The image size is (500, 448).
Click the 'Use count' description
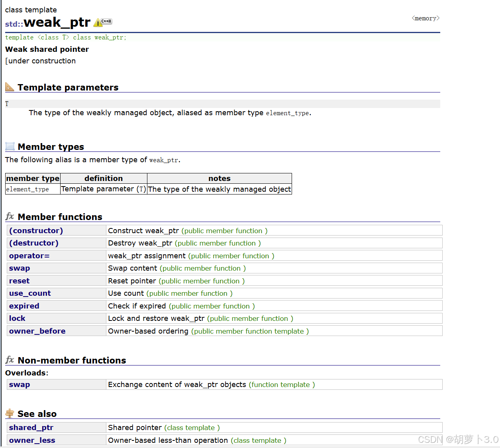coord(126,293)
